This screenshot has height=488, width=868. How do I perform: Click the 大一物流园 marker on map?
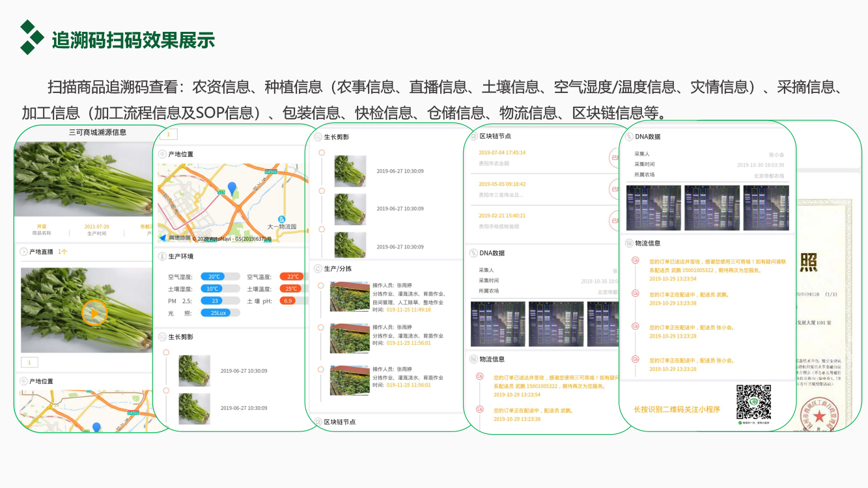281,220
